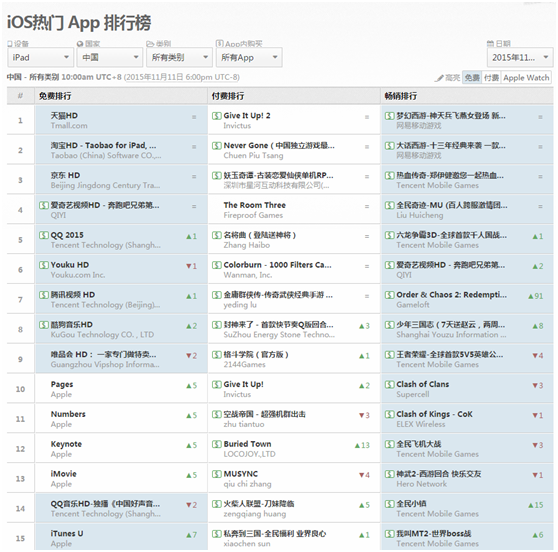Select the iMovie app title

pyautogui.click(x=64, y=474)
